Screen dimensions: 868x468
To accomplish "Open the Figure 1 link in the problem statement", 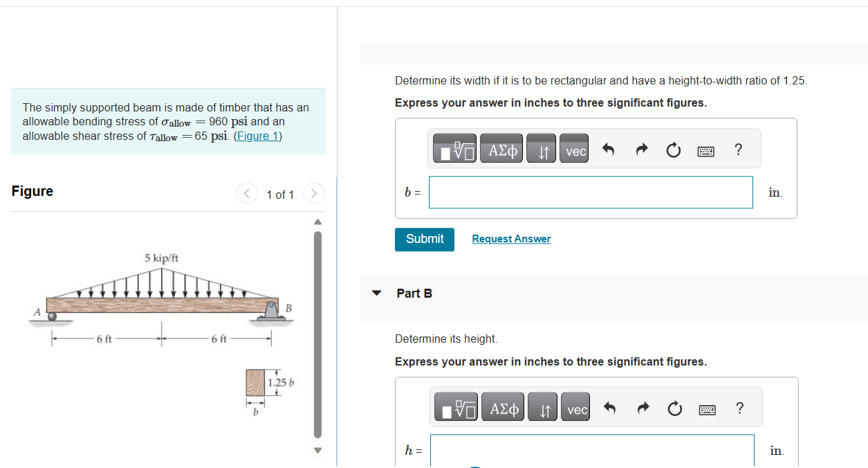I will (258, 136).
